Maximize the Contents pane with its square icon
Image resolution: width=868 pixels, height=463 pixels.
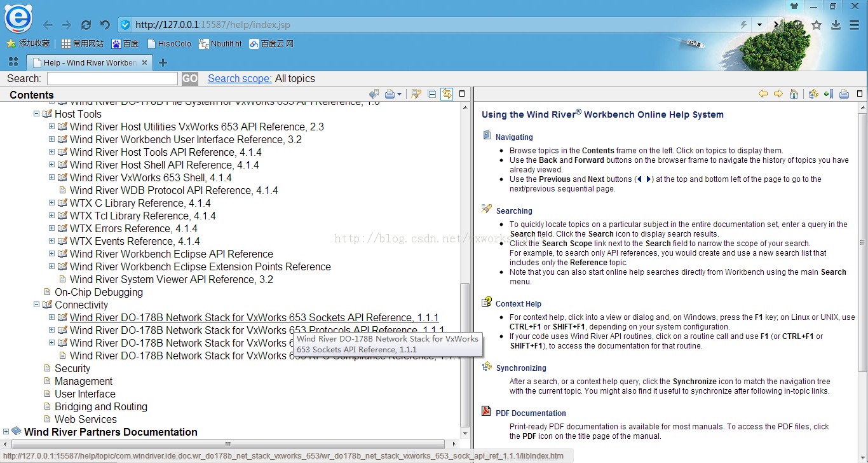(x=462, y=93)
